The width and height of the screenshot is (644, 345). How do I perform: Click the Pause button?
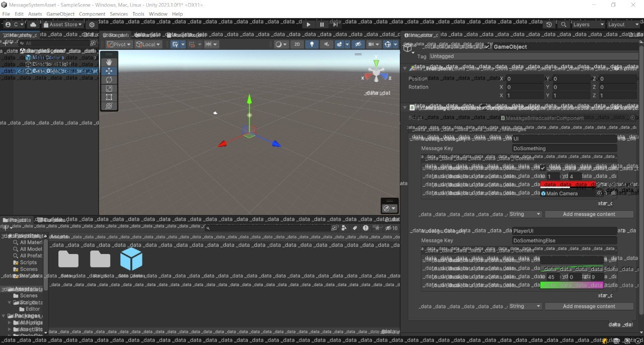point(322,24)
